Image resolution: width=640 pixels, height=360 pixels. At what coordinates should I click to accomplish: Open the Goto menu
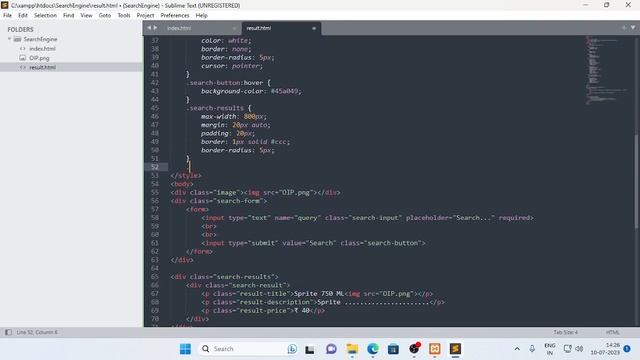click(x=105, y=16)
